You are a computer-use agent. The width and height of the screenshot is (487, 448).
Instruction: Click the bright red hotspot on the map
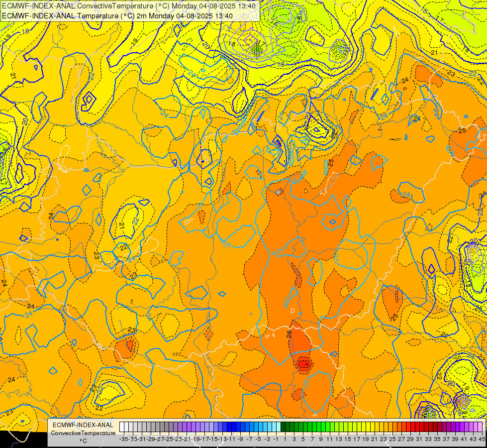pos(304,363)
